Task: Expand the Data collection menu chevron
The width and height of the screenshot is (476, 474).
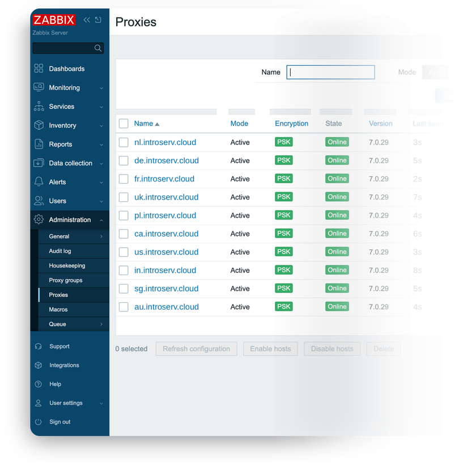Action: click(101, 163)
